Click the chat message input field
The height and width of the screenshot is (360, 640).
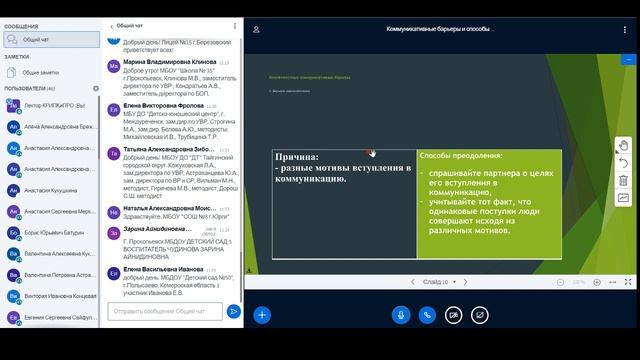coord(165,311)
